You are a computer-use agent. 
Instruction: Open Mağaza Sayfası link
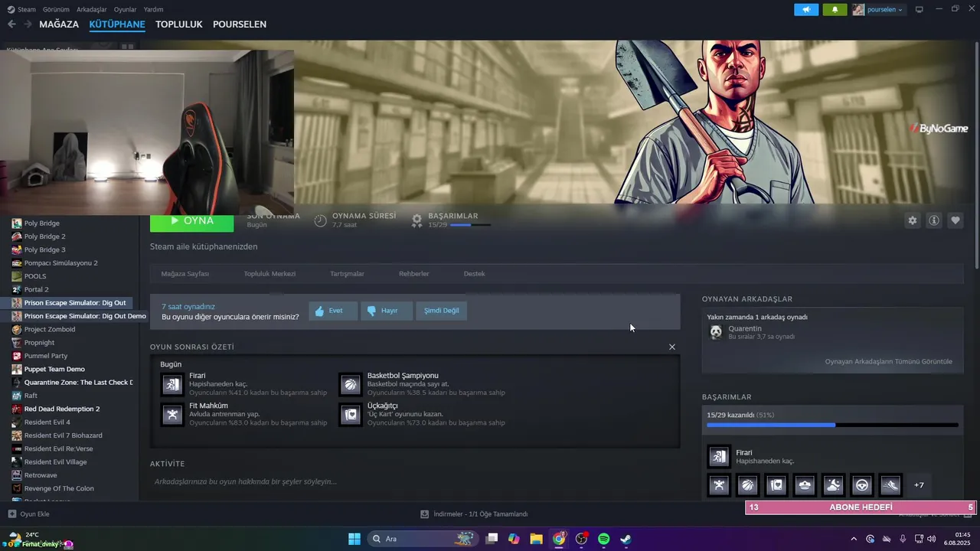coord(185,274)
